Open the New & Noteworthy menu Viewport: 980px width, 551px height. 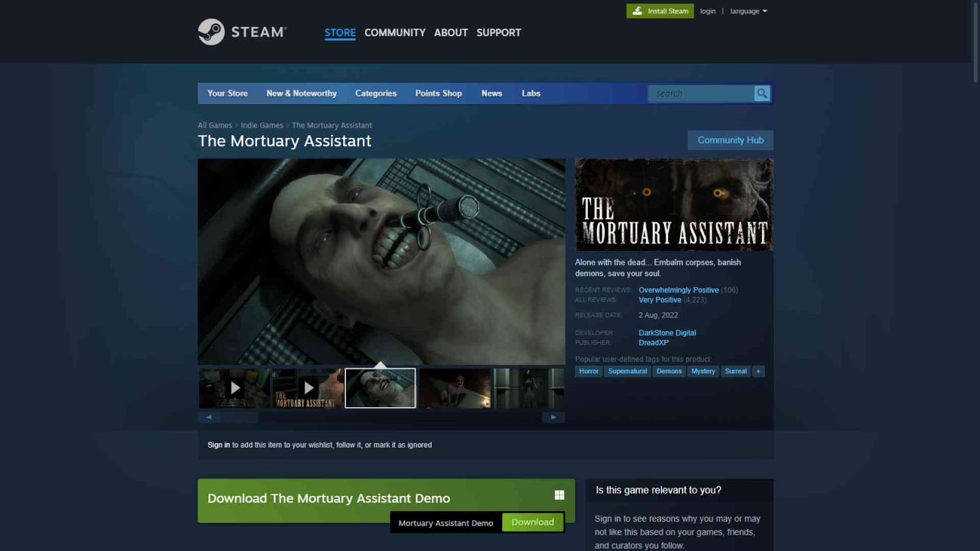[301, 93]
